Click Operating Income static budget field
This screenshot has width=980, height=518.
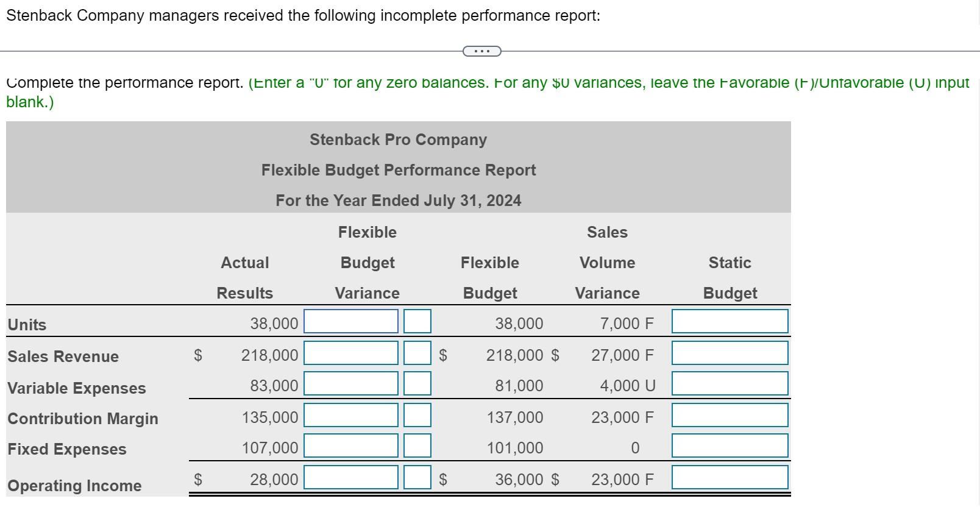(730, 477)
